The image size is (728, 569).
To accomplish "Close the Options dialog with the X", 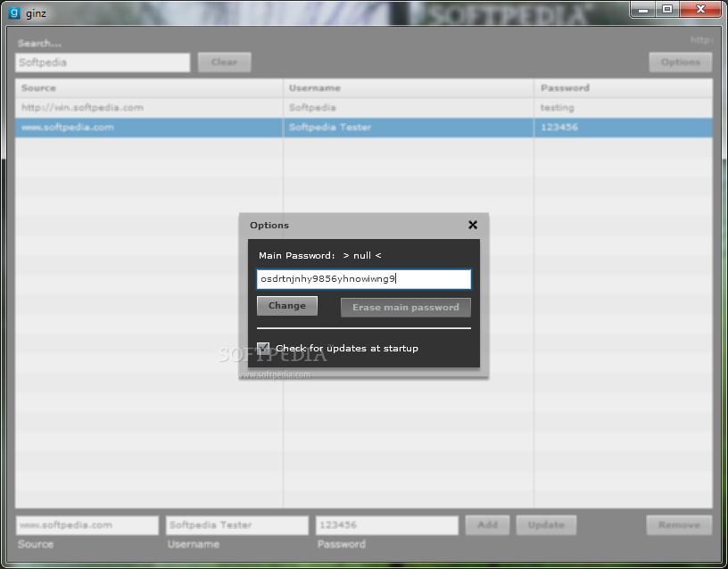I will tap(473, 225).
